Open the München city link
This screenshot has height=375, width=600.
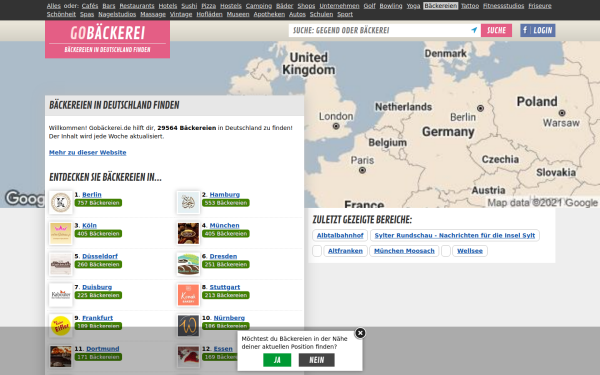[x=224, y=225]
